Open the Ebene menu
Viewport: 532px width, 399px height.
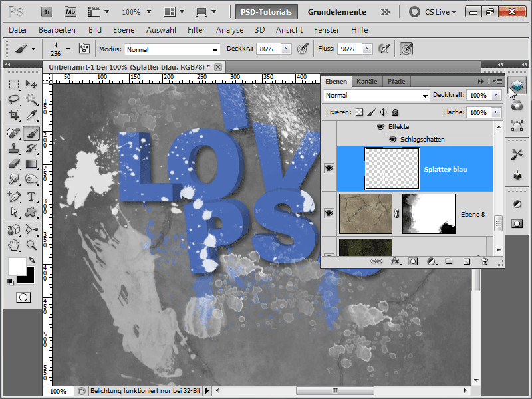(x=124, y=30)
